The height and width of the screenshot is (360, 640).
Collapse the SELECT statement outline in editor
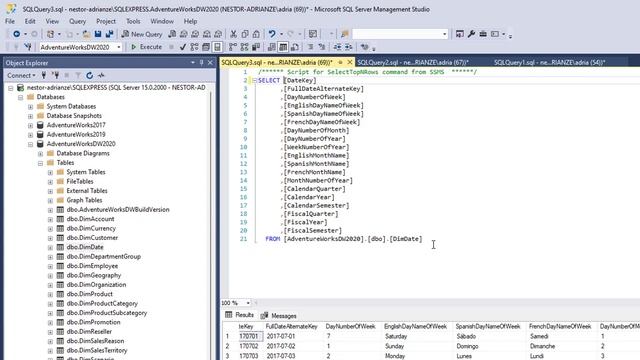click(254, 80)
